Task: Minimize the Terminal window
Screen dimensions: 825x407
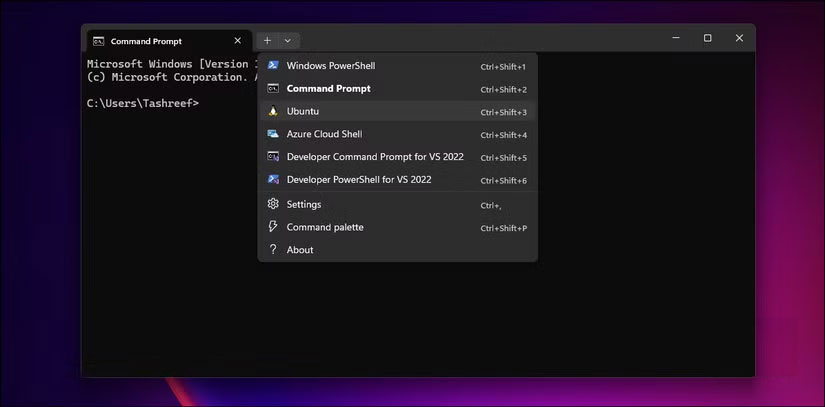Action: pos(676,38)
